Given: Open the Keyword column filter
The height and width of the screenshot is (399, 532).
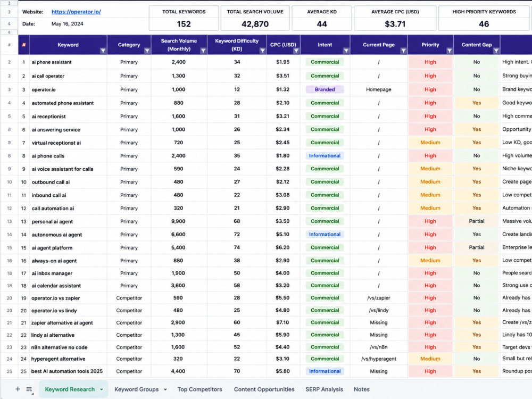Looking at the screenshot, I should point(103,51).
